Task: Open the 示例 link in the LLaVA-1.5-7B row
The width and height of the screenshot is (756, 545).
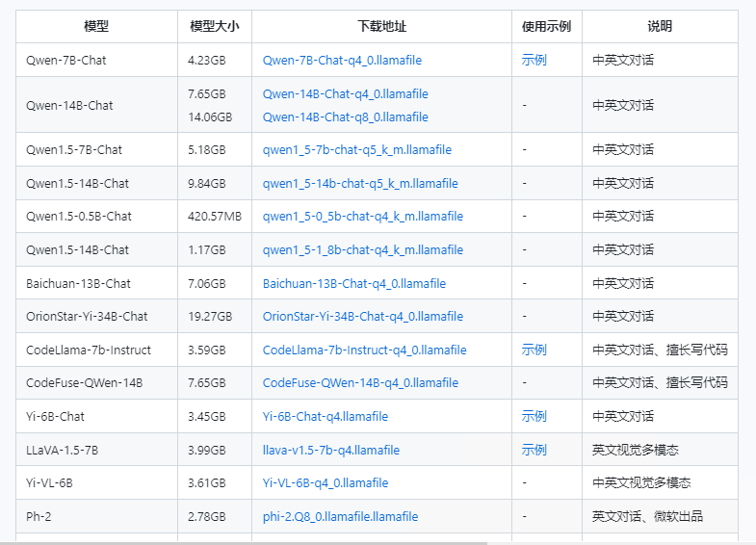Action: (x=534, y=451)
